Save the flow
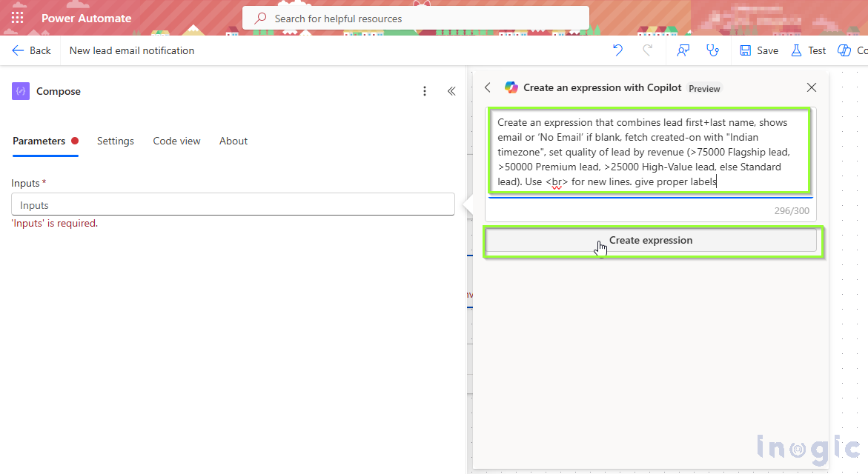 coord(759,50)
